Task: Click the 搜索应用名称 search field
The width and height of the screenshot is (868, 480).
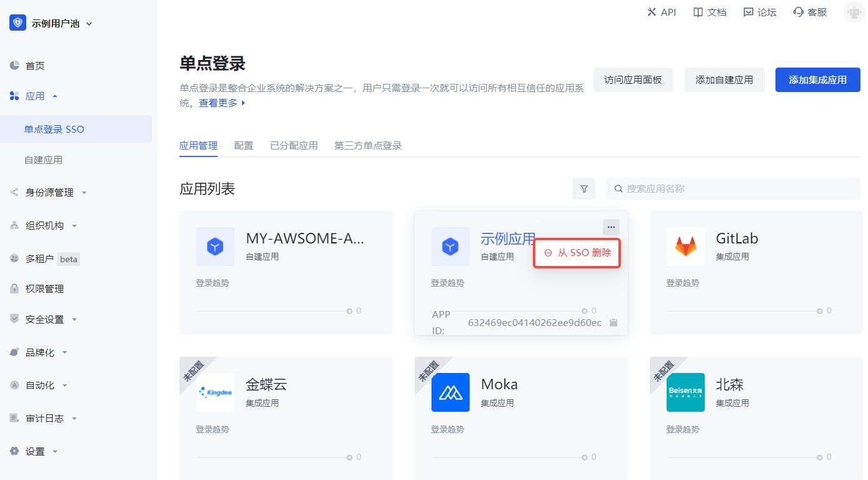Action: pyautogui.click(x=733, y=189)
